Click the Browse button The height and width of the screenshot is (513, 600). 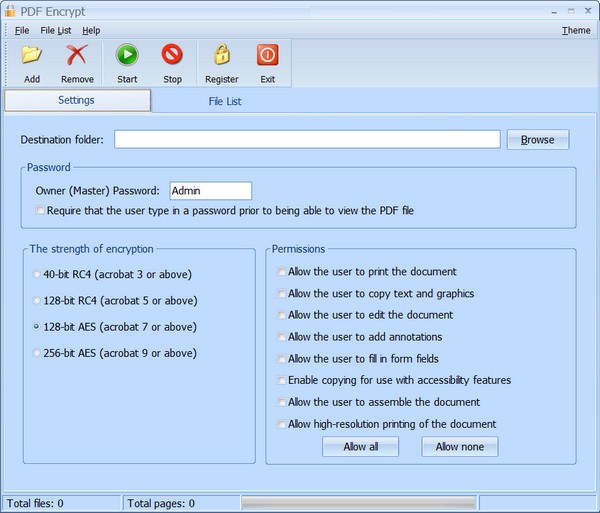pyautogui.click(x=537, y=140)
